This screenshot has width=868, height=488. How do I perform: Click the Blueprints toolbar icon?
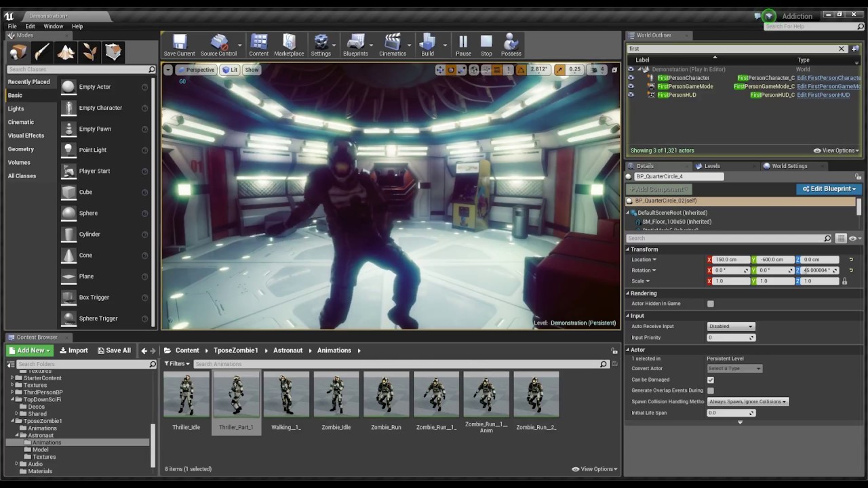355,45
